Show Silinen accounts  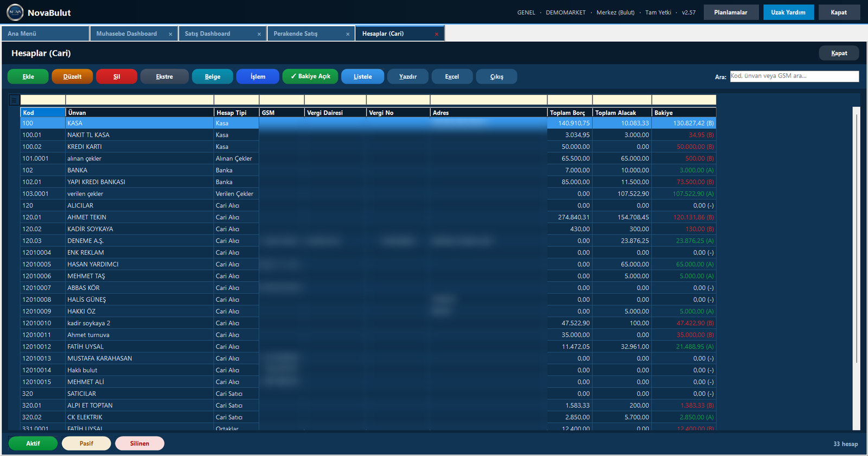coord(139,444)
